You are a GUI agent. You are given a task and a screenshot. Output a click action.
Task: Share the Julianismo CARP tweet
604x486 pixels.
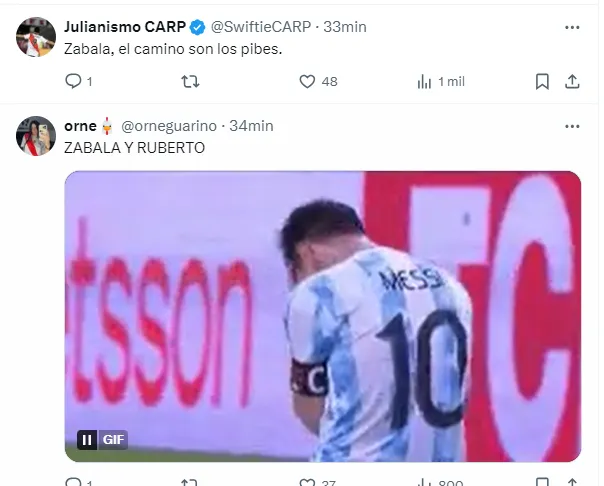572,82
